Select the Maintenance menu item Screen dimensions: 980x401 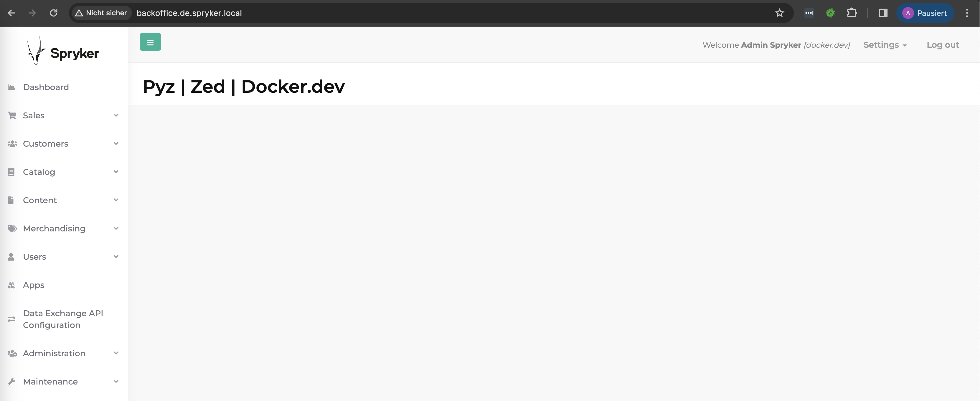(x=50, y=382)
